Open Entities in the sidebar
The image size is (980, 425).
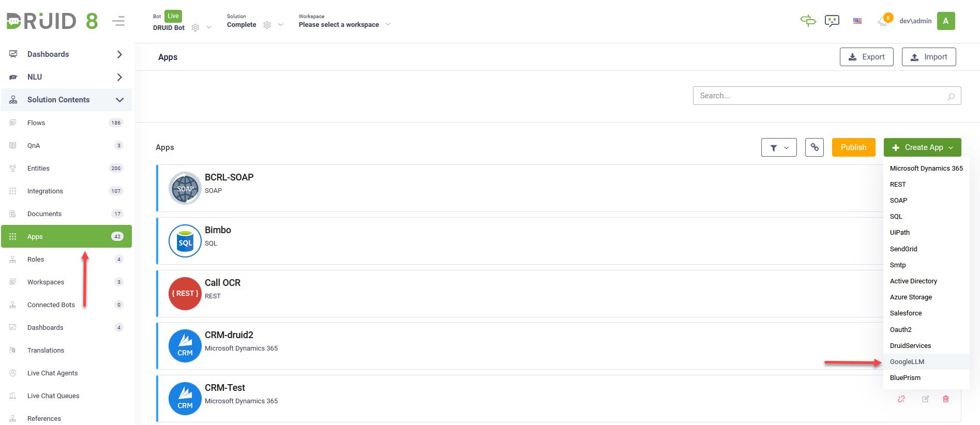66,168
